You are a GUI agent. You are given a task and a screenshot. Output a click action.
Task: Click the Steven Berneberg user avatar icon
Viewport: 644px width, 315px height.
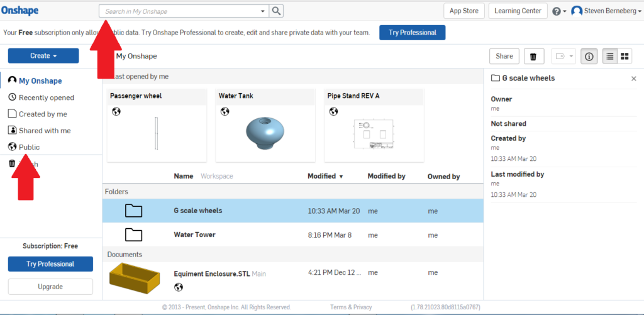coord(577,11)
